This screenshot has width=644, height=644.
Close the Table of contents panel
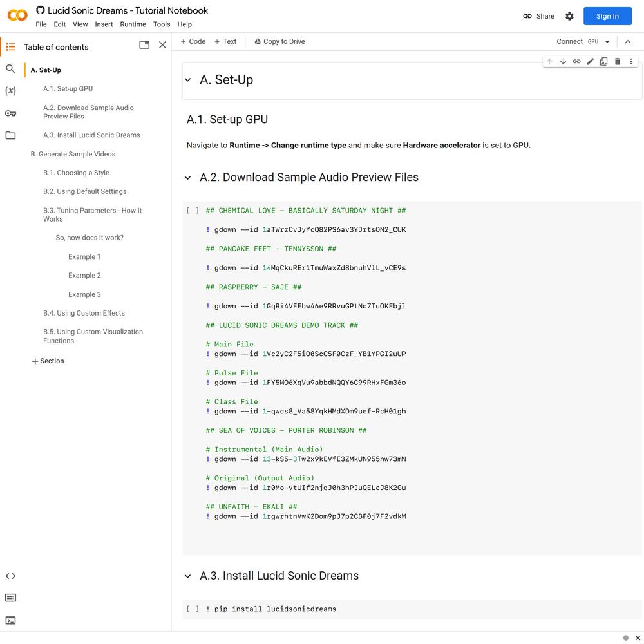tap(163, 45)
